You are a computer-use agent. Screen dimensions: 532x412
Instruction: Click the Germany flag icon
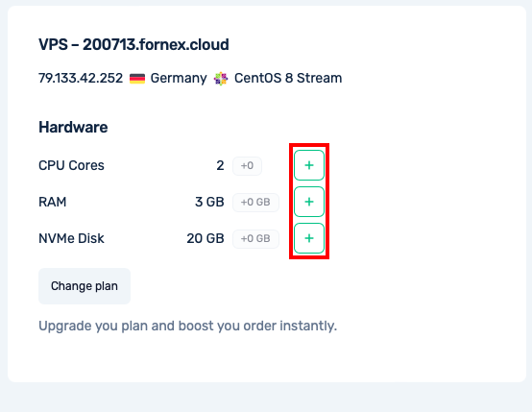137,79
